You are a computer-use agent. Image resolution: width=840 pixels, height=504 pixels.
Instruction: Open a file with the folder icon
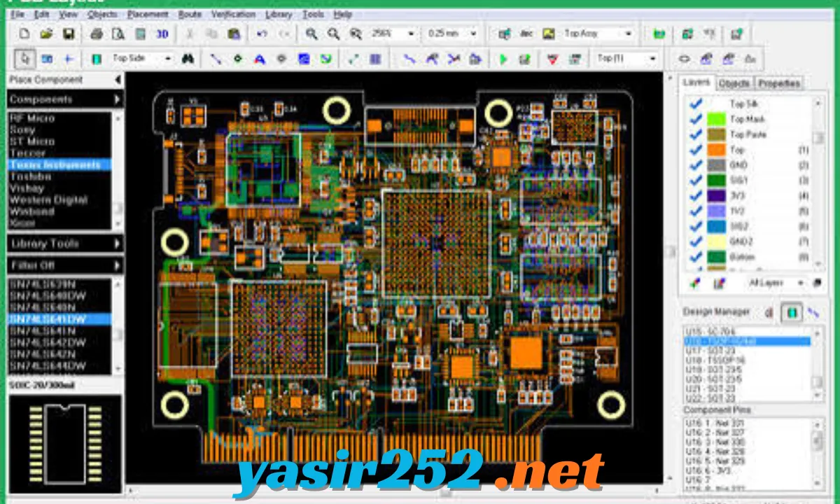[x=46, y=34]
